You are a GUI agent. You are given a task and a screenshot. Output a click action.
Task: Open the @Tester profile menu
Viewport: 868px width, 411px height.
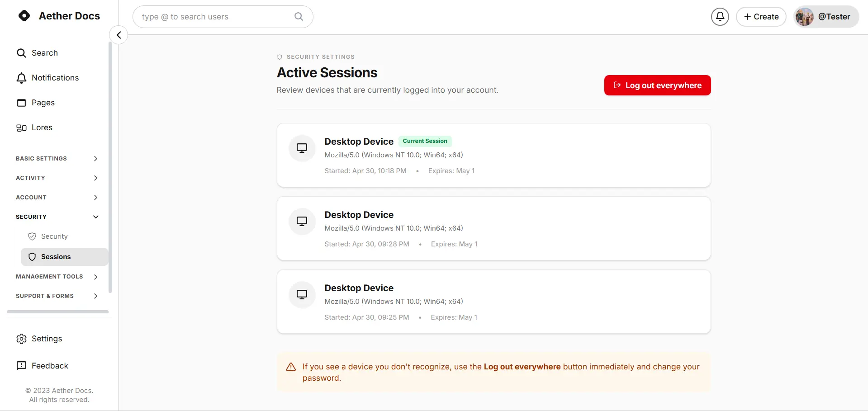pyautogui.click(x=826, y=17)
